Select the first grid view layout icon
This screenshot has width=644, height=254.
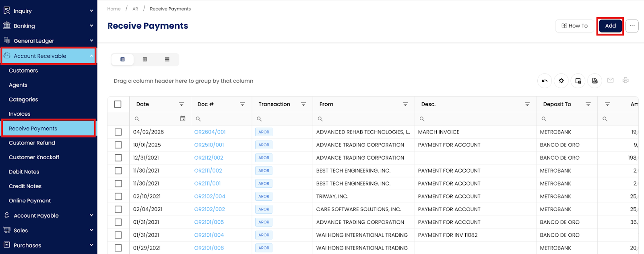click(122, 59)
